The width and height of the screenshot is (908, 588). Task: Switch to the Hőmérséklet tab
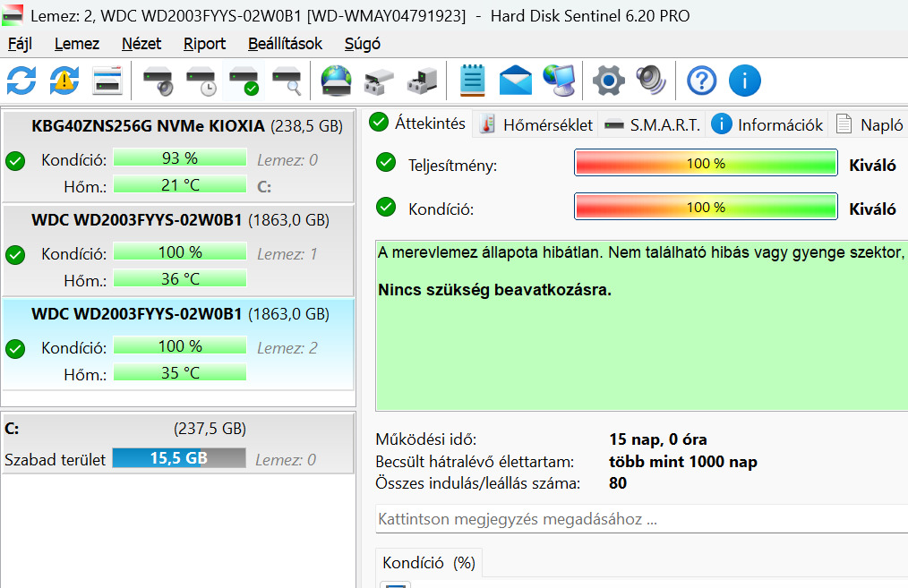pyautogui.click(x=535, y=124)
